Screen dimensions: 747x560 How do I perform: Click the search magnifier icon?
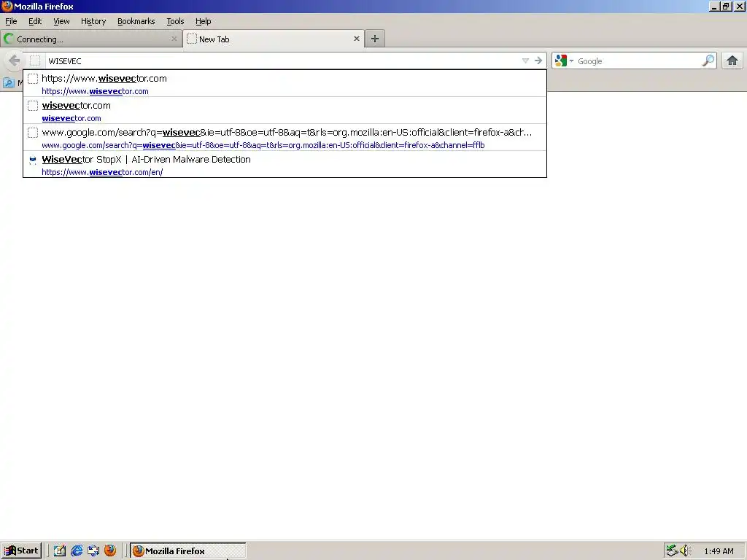pyautogui.click(x=708, y=61)
